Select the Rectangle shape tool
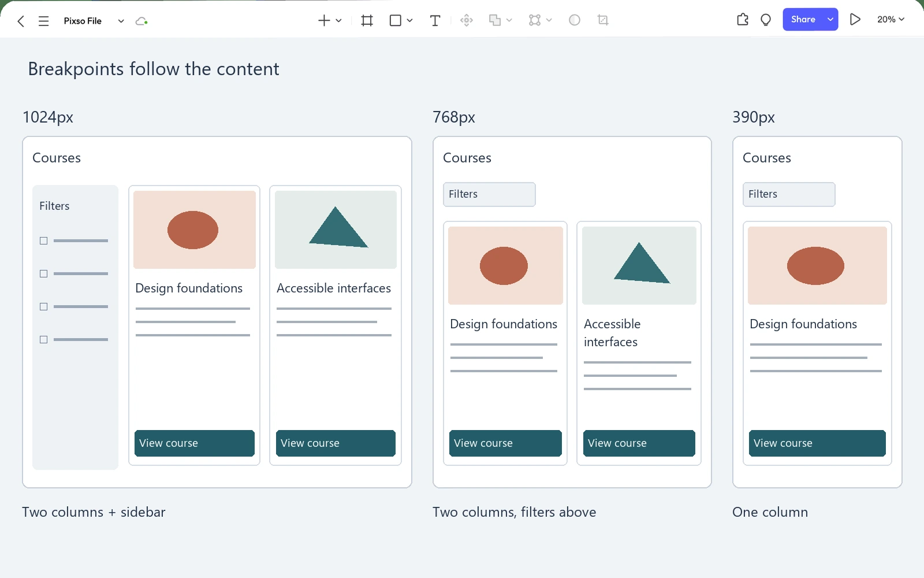Screen dimensions: 924x578 point(396,21)
